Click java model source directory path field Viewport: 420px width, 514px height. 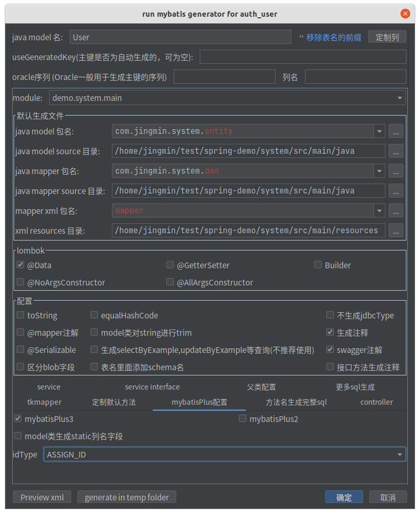coord(248,151)
